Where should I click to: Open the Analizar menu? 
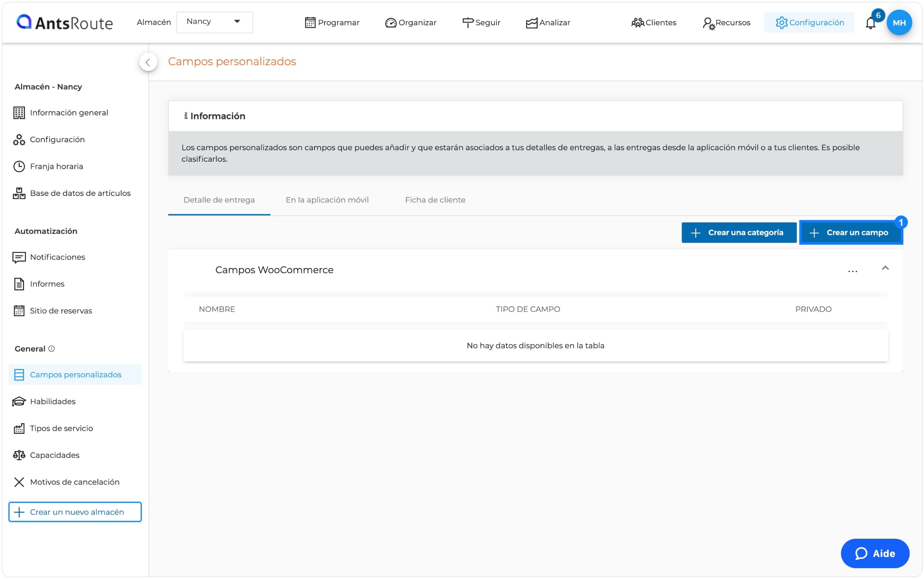[x=548, y=23]
